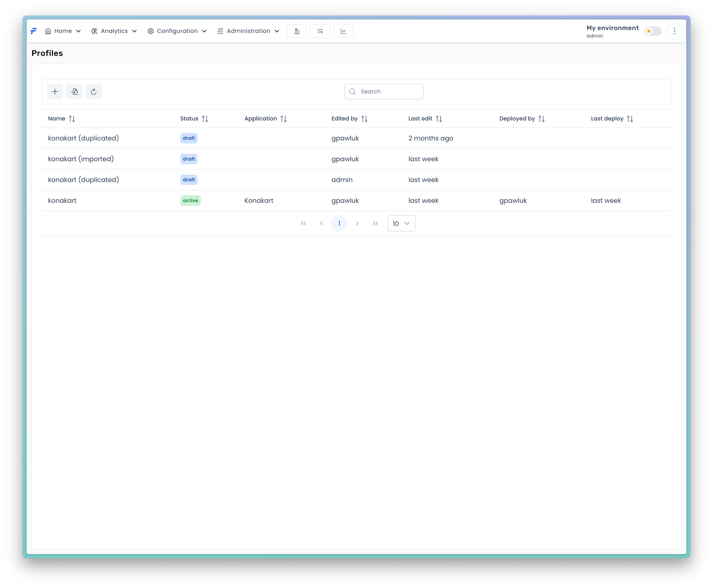The width and height of the screenshot is (713, 588).
Task: Open the Analytics menu
Action: pyautogui.click(x=114, y=31)
